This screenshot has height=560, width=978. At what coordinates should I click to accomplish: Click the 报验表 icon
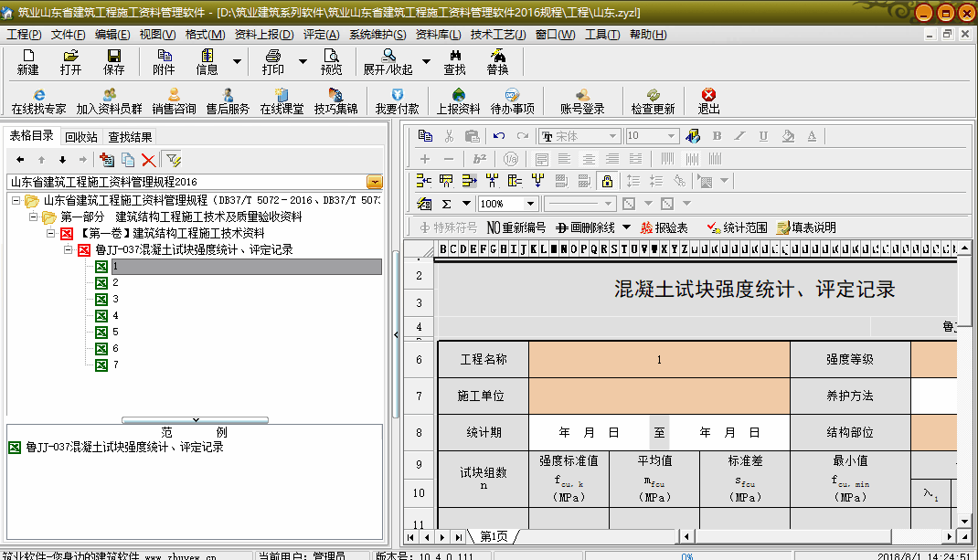click(x=664, y=227)
